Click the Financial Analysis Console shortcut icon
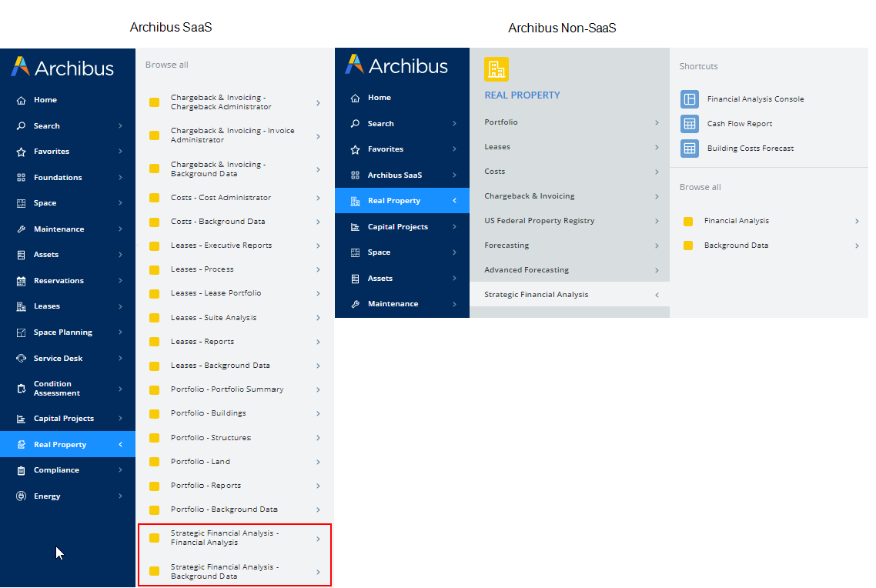This screenshot has height=588, width=876. [690, 99]
